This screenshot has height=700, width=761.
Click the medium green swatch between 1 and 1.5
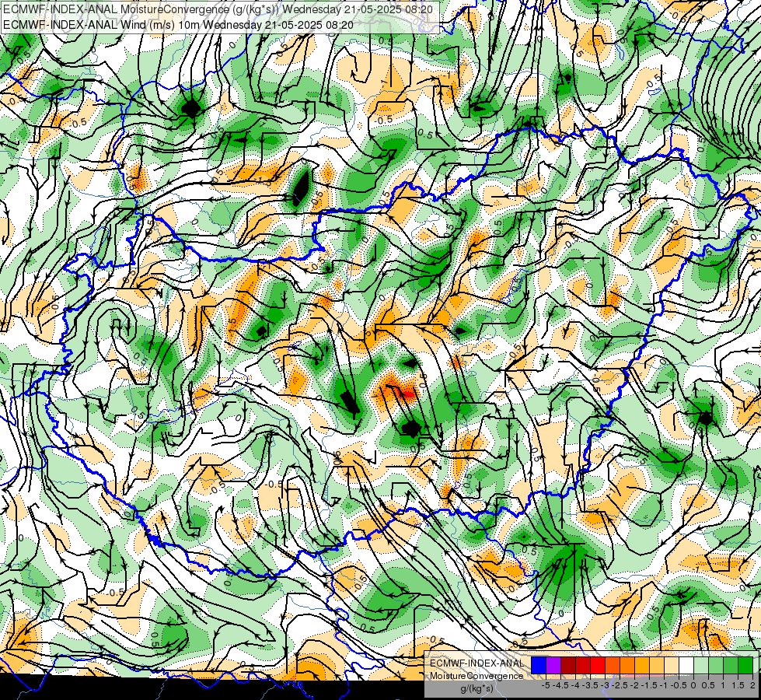pos(731,665)
